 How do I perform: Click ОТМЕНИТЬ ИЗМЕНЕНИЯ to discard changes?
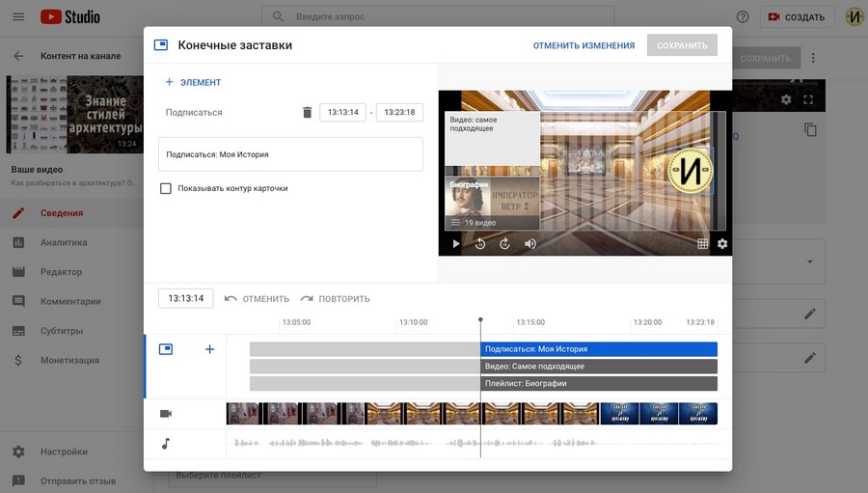pyautogui.click(x=583, y=45)
